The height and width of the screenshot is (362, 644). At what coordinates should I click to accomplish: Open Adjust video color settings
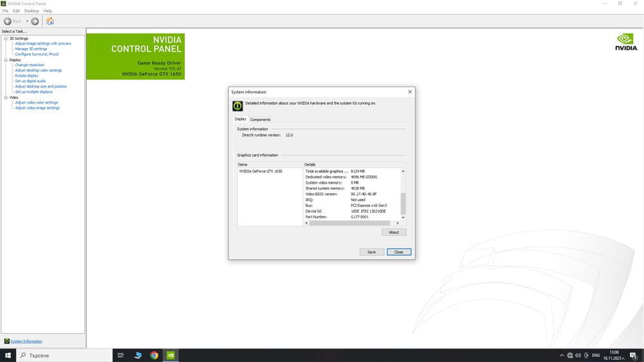pyautogui.click(x=37, y=102)
